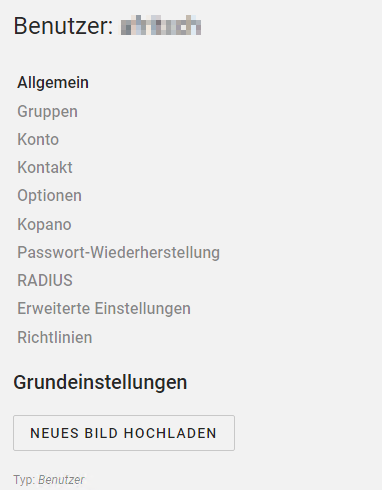Open the Optionen settings page
The image size is (382, 490).
click(49, 196)
